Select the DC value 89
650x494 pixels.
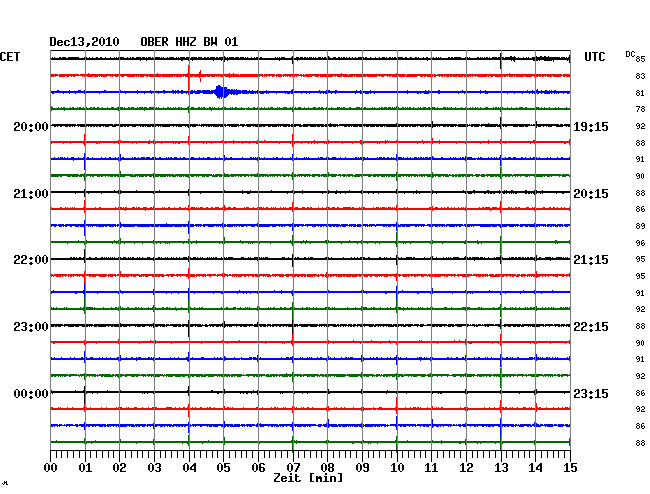coord(640,226)
